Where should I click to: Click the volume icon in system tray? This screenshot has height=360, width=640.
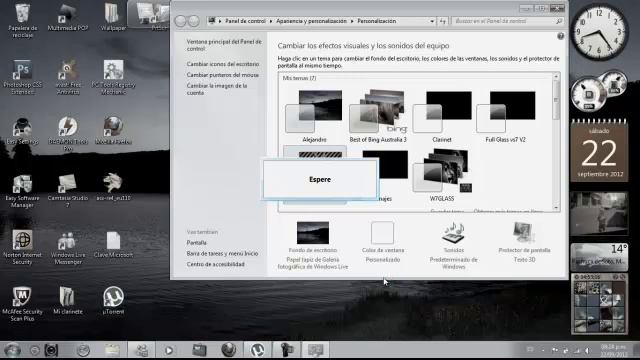click(x=587, y=350)
